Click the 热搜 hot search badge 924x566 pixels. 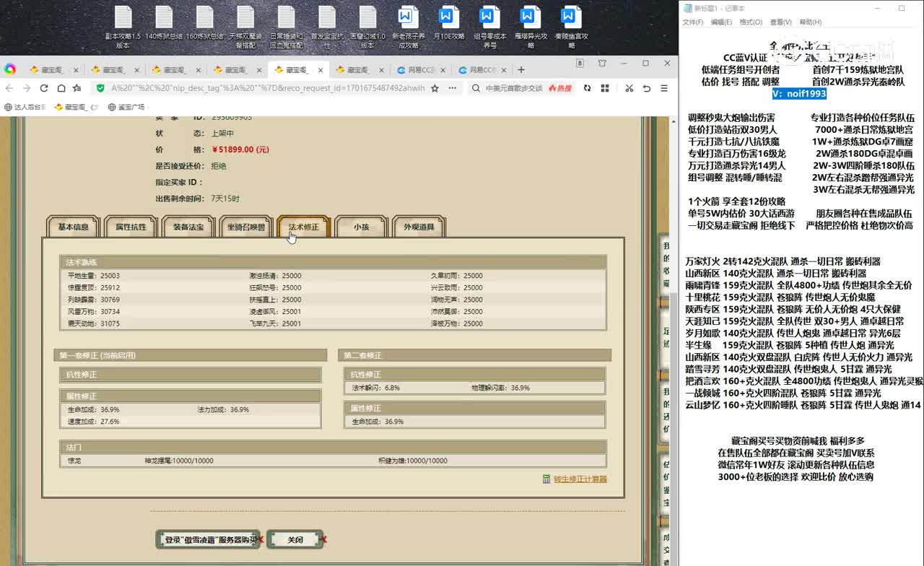click(560, 88)
